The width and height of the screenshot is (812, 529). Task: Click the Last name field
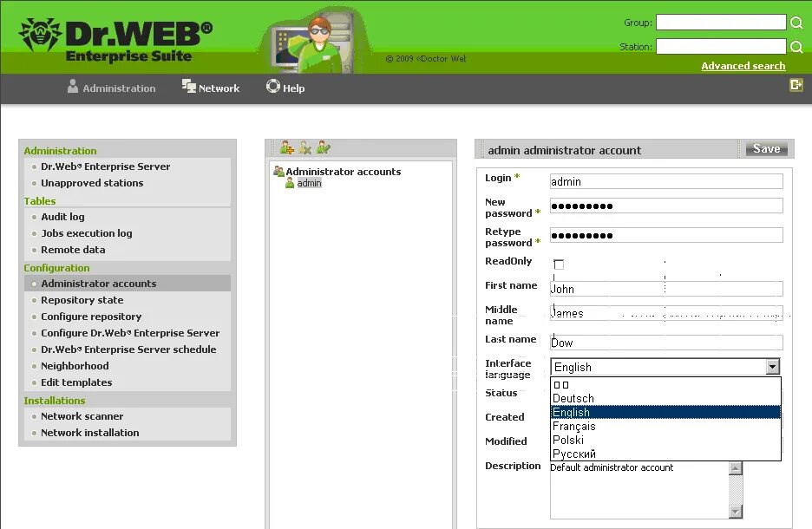pyautogui.click(x=666, y=343)
